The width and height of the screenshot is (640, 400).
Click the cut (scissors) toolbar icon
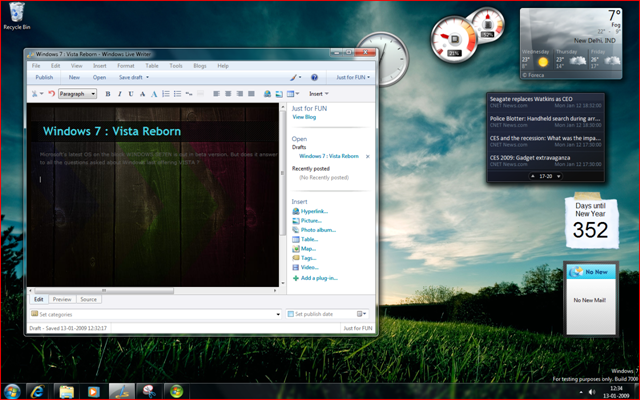[x=35, y=94]
